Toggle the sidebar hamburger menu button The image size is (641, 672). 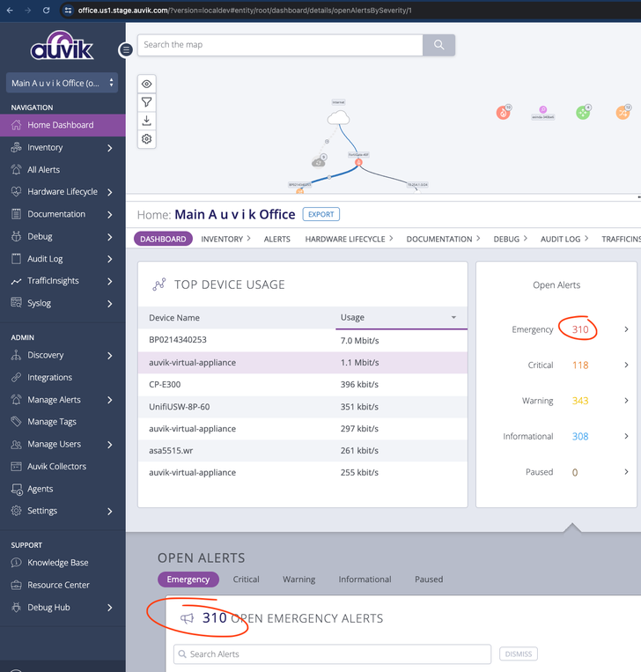tap(126, 50)
